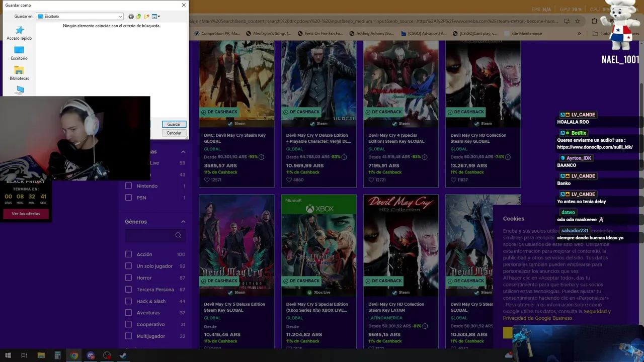Open Steam from the taskbar
This screenshot has height=362, width=644.
tap(123, 355)
